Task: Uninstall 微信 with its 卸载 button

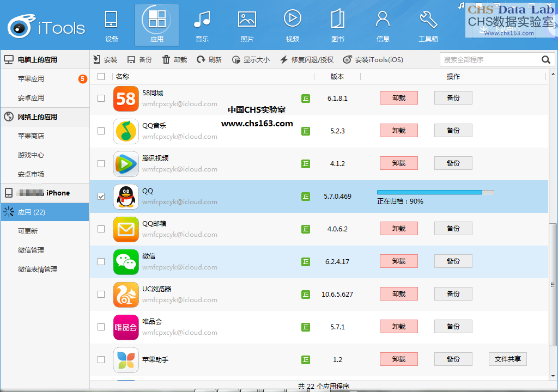Action: 399,261
